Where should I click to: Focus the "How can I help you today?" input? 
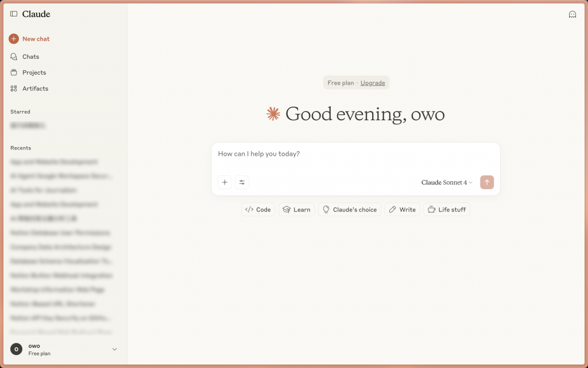[x=355, y=154]
